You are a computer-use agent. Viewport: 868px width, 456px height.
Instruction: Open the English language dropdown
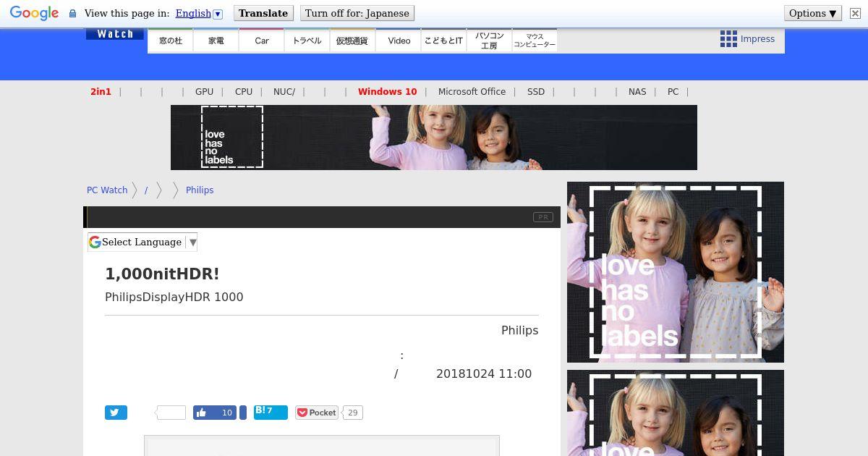coord(199,13)
